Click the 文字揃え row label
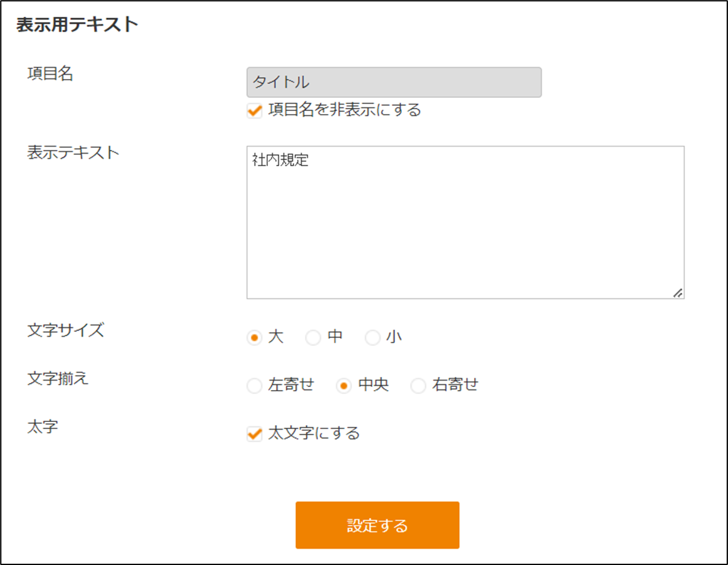This screenshot has height=565, width=728. click(x=58, y=378)
